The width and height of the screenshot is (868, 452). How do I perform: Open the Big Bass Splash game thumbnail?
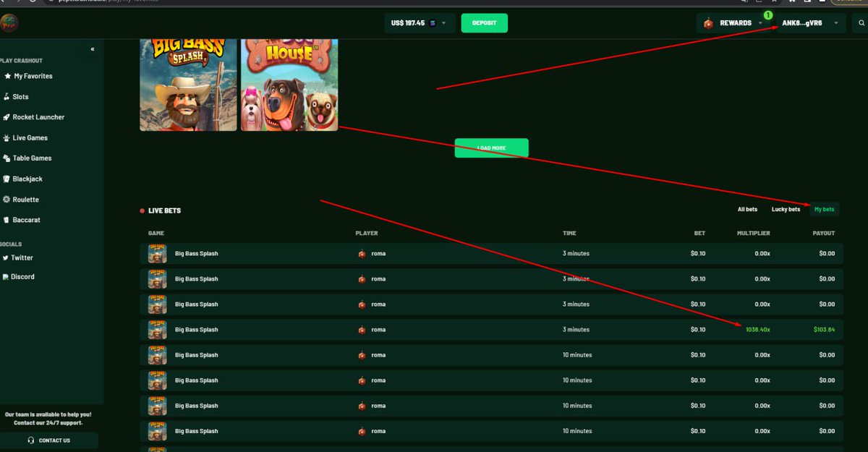[x=188, y=85]
